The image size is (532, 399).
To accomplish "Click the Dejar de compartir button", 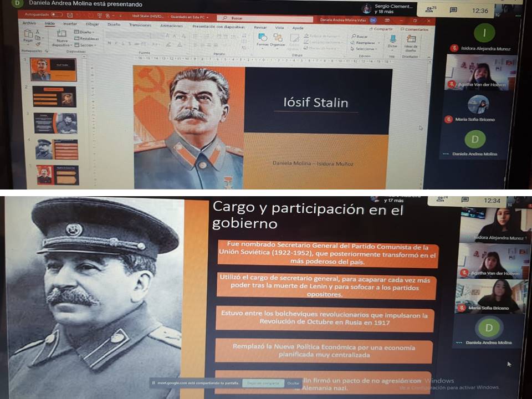I will point(263,383).
